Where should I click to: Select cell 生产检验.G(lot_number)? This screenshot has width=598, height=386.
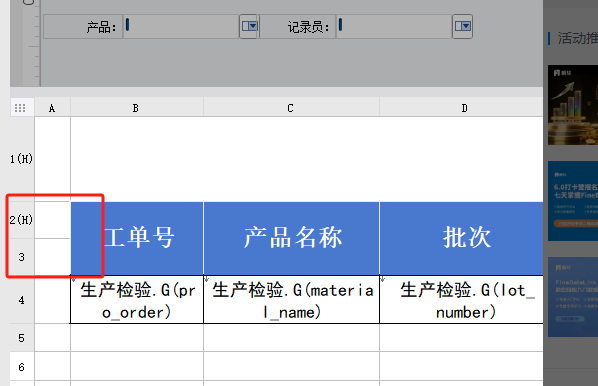pos(461,300)
